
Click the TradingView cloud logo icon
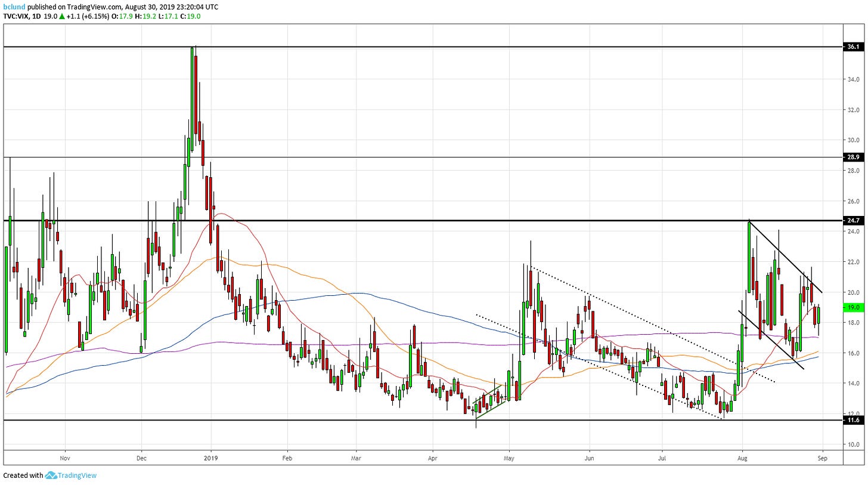pos(51,475)
